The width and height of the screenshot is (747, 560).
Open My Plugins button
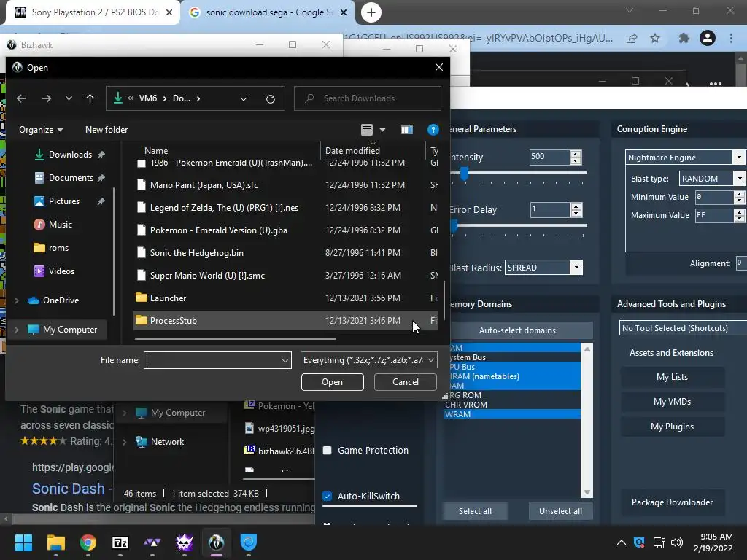click(x=672, y=427)
